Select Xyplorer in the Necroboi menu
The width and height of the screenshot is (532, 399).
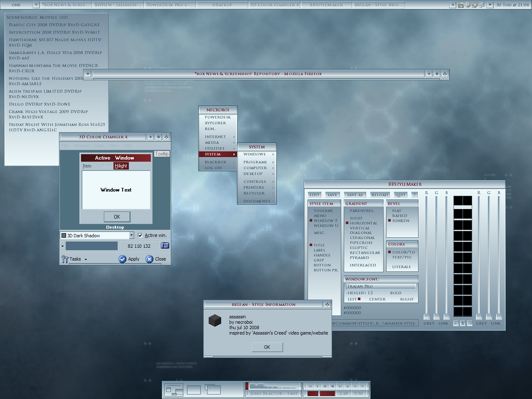(x=218, y=123)
